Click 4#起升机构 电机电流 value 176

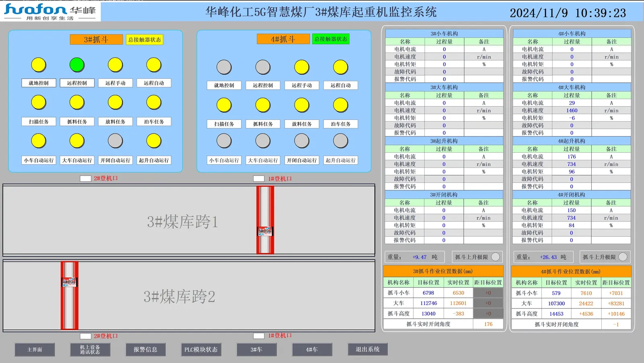572,157
